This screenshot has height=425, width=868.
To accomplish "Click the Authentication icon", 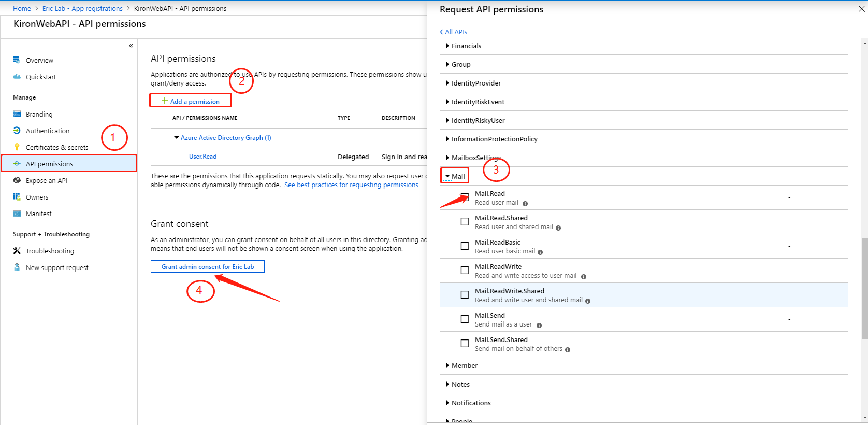I will pos(17,131).
